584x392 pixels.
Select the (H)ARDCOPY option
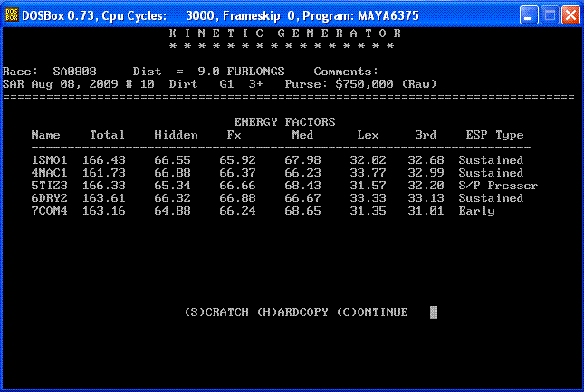[x=292, y=311]
